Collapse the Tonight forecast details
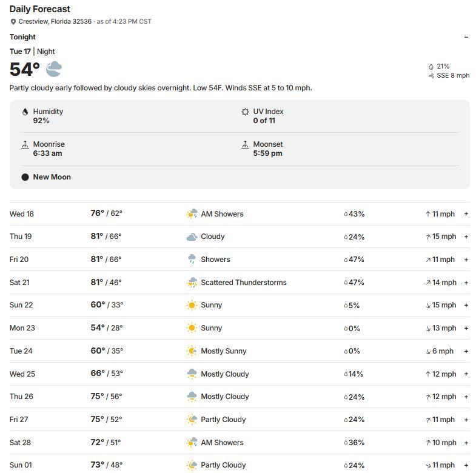This screenshot has height=473, width=476. click(466, 37)
